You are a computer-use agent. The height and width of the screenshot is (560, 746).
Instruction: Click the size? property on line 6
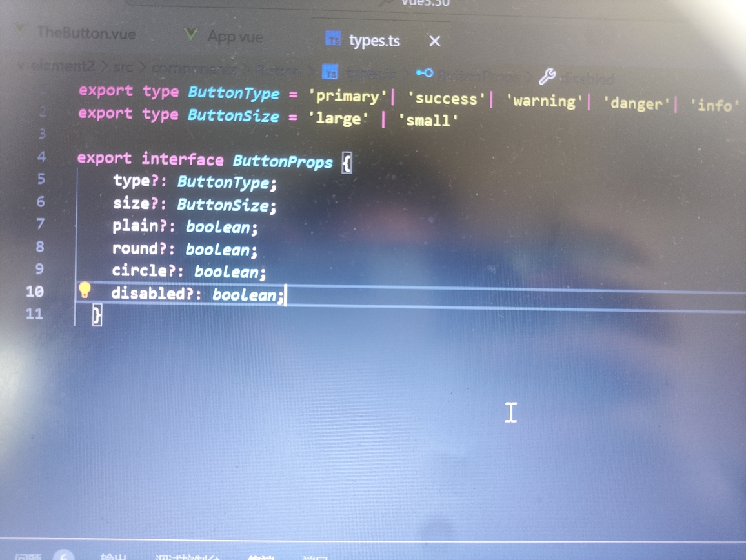click(x=136, y=204)
